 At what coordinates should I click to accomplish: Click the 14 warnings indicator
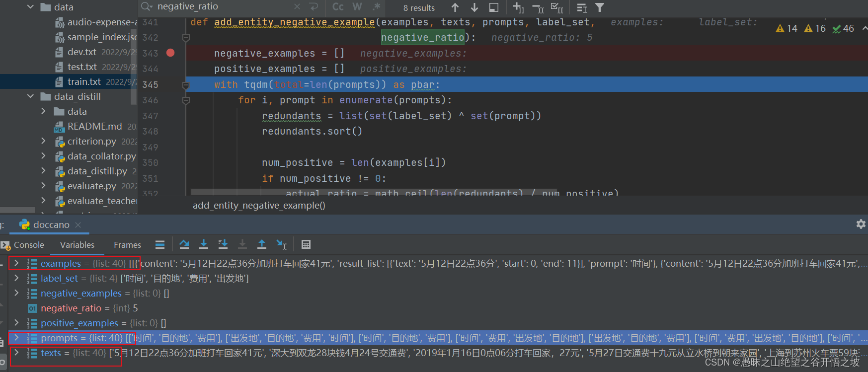(787, 29)
